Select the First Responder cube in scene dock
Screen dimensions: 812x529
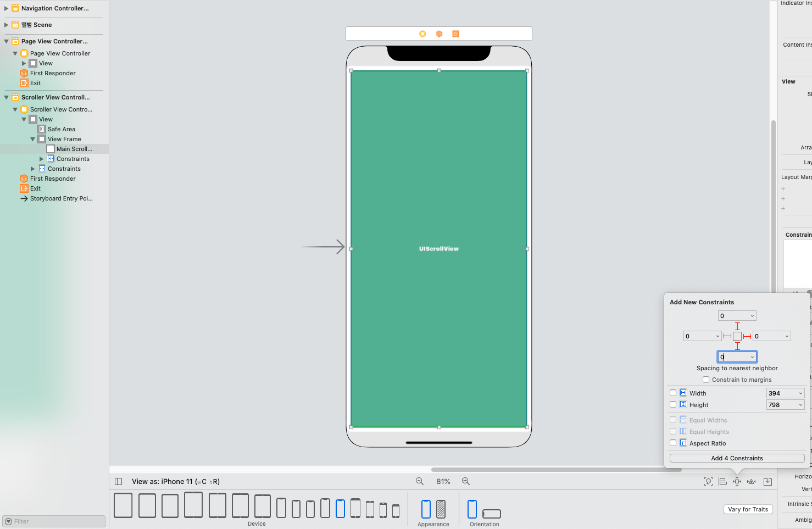(439, 34)
